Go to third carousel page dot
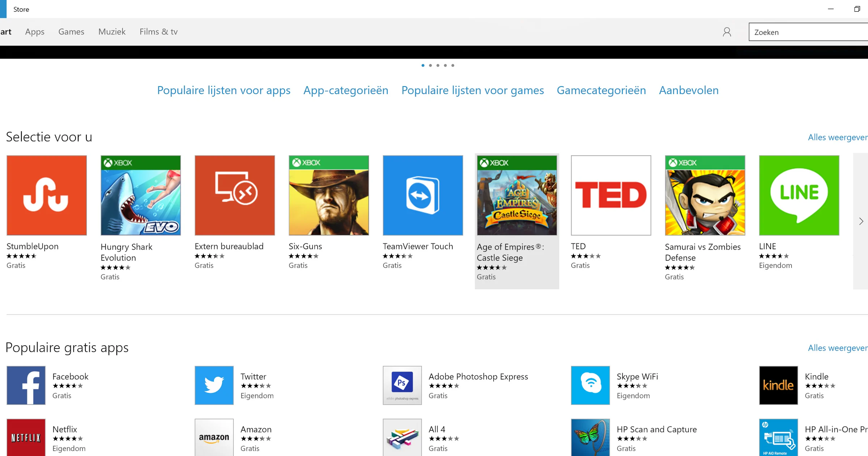 pos(438,66)
